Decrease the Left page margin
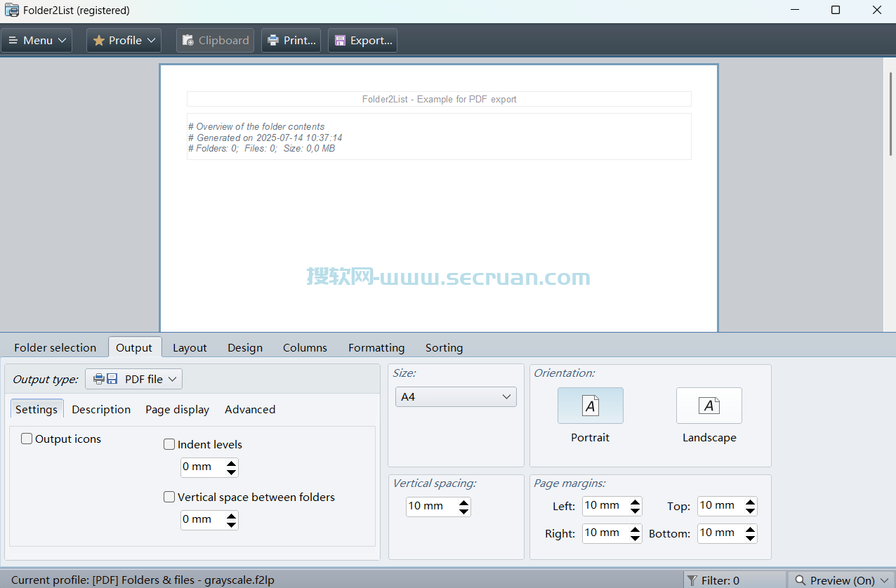The height and width of the screenshot is (588, 896). (635, 512)
